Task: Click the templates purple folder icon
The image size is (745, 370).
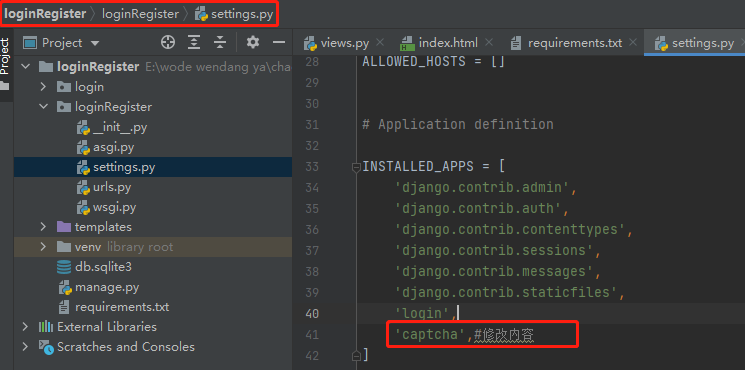Action: (x=64, y=227)
